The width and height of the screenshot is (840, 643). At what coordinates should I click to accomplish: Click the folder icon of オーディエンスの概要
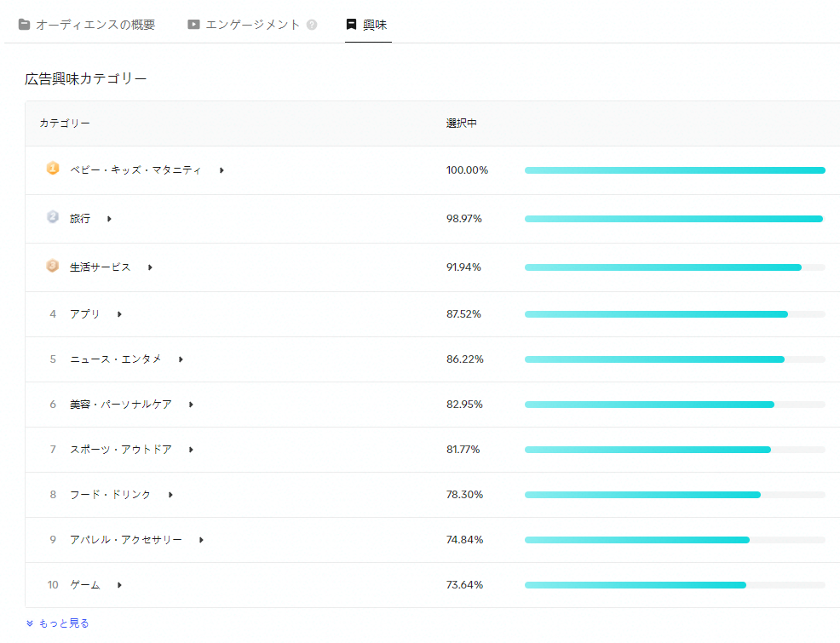24,25
